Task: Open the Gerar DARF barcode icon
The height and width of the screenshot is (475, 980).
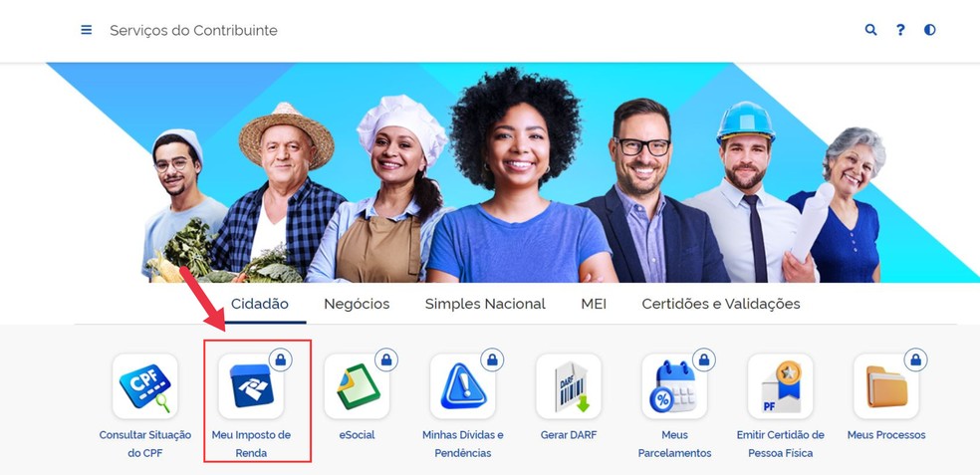Action: pyautogui.click(x=569, y=386)
